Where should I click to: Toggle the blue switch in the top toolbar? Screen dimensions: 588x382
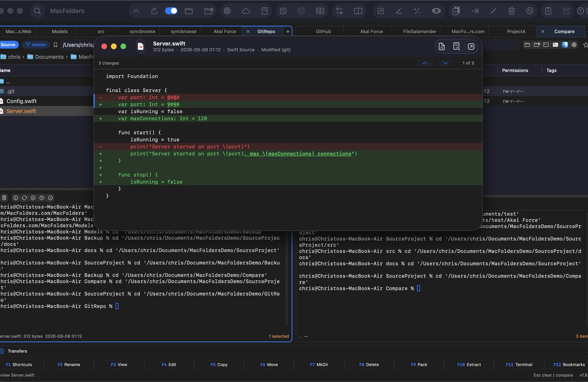[171, 11]
